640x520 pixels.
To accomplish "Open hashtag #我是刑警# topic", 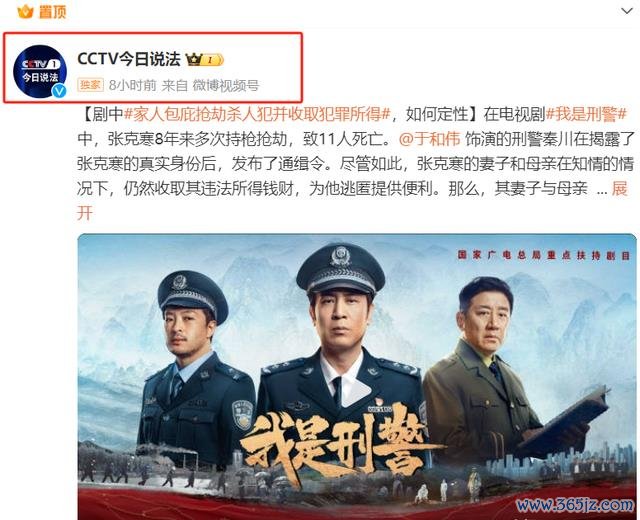I will click(x=587, y=114).
